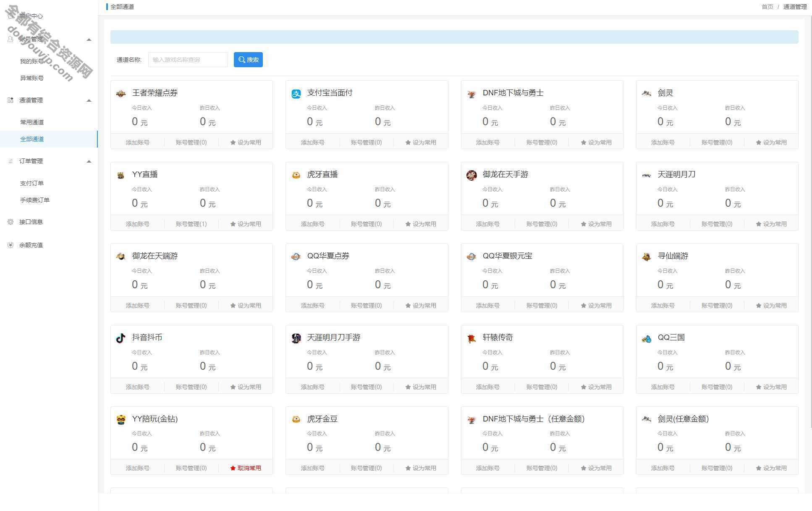The height and width of the screenshot is (511, 812).
Task: Go to 首页 breadcrumb link
Action: click(x=767, y=7)
